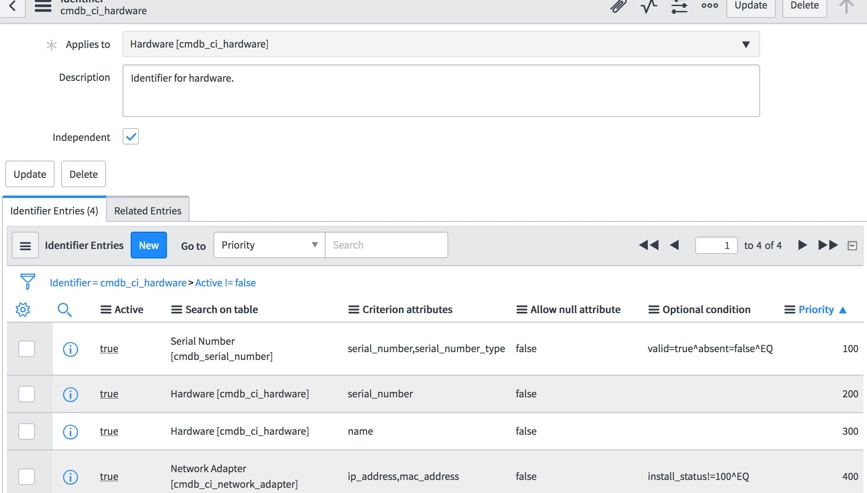Open more options ellipsis in header
This screenshot has height=493, width=867.
[x=709, y=6]
